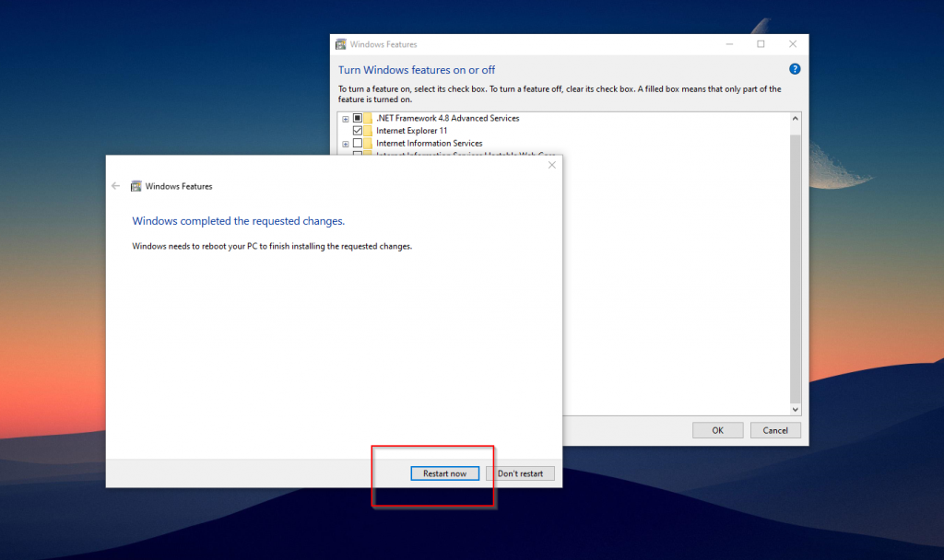The height and width of the screenshot is (560, 944).
Task: Click 'Turn Windows features on or off' heading
Action: (x=417, y=70)
